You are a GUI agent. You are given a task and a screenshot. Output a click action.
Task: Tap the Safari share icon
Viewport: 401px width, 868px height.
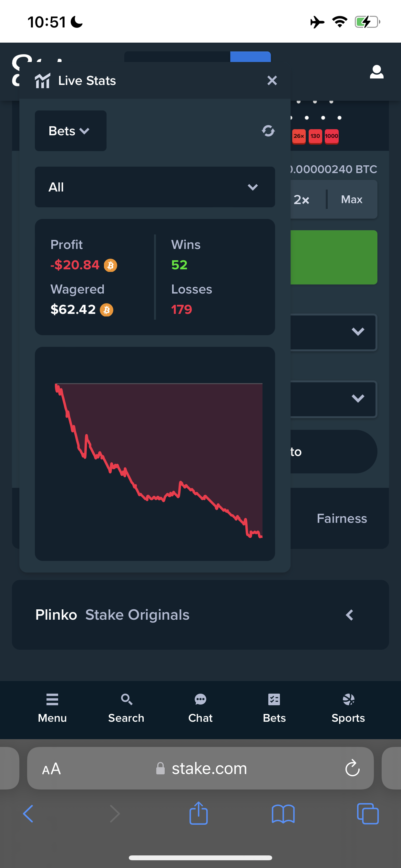tap(199, 813)
